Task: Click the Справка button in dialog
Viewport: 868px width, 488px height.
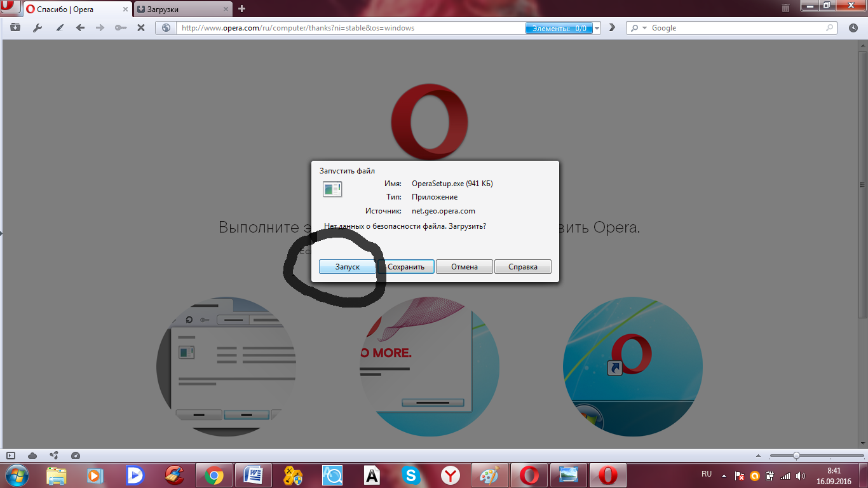Action: pos(523,267)
